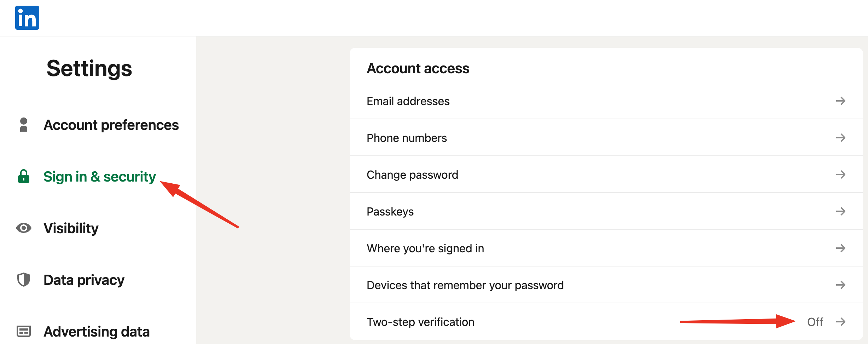Select Sign in & security section
Screen dimensions: 868x344
[99, 177]
